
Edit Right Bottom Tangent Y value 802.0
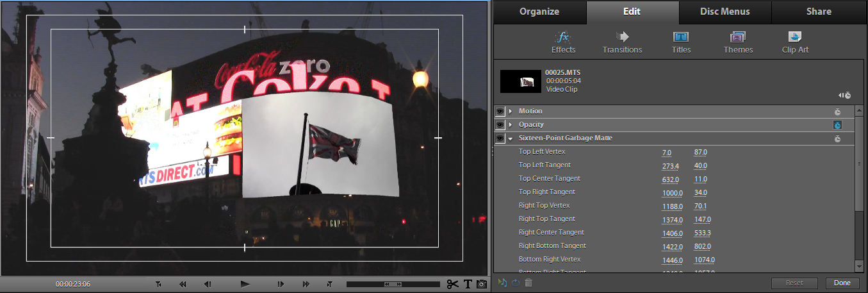703,247
